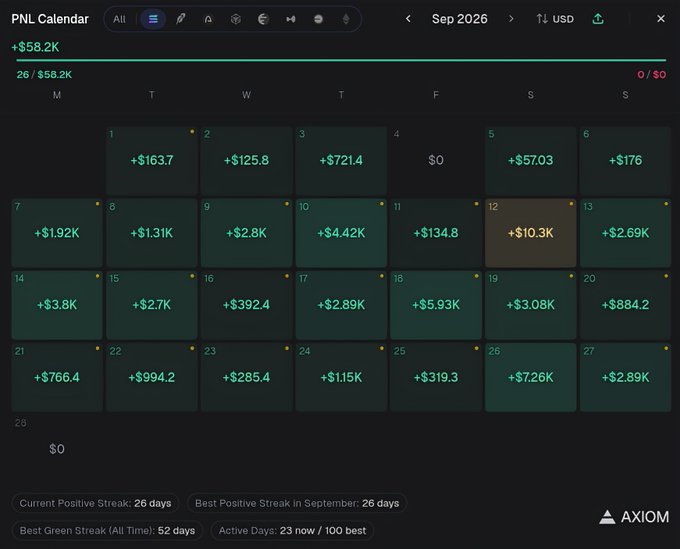Click the green profit progress bar
The width and height of the screenshot is (680, 549).
pos(341,60)
